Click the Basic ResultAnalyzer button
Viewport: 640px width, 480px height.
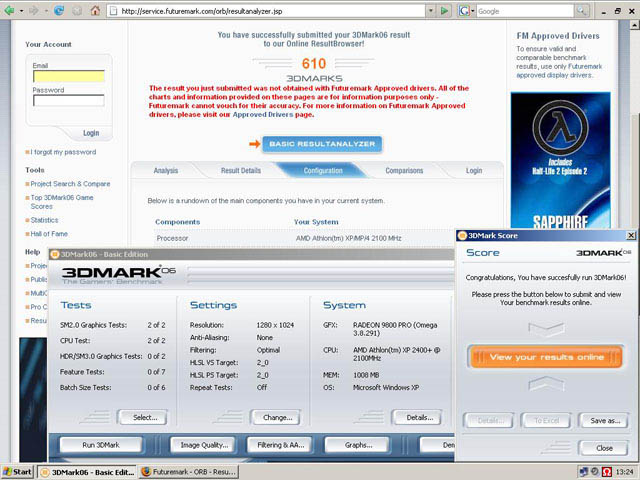tap(322, 144)
